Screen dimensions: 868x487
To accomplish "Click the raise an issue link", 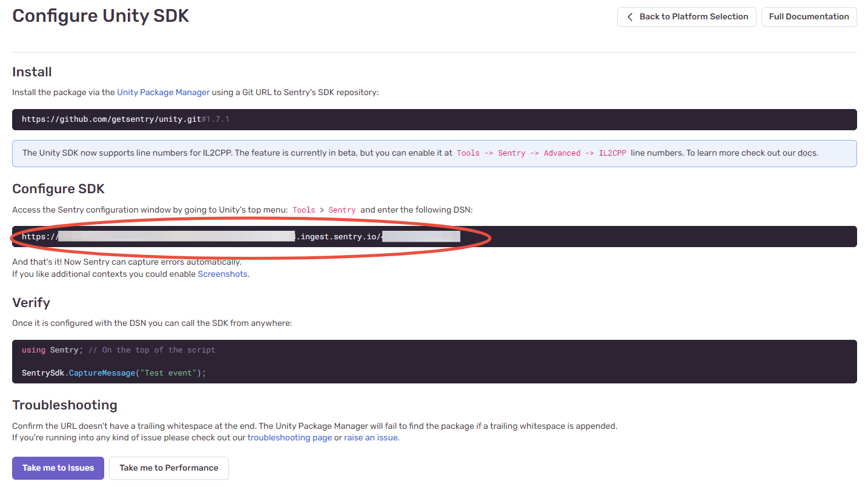I will (x=371, y=437).
